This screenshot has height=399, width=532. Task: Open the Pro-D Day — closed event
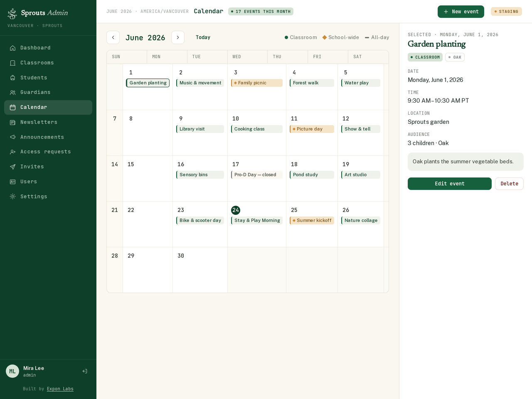click(257, 175)
